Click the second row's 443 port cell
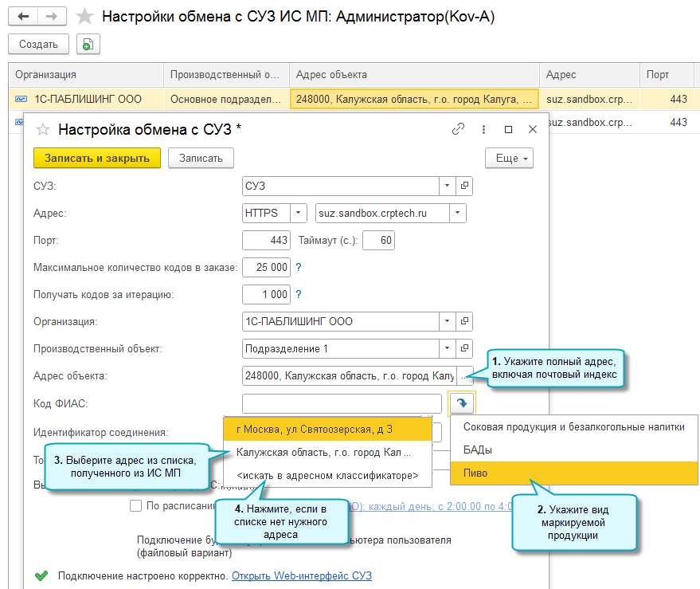 [667, 123]
